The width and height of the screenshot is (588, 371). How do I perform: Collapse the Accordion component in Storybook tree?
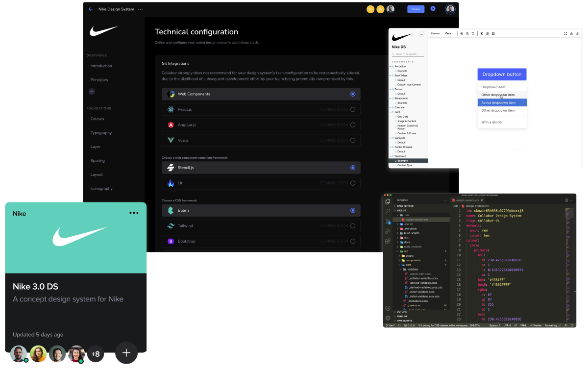400,66
